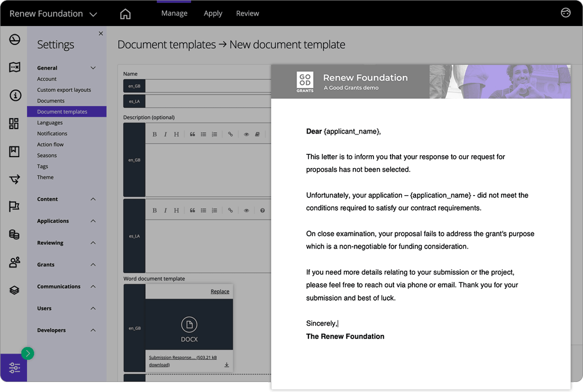Switch to the Apply tab
Viewport: 583px width, 392px height.
pos(213,13)
